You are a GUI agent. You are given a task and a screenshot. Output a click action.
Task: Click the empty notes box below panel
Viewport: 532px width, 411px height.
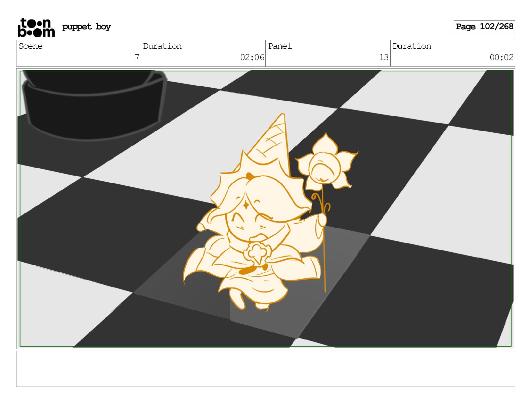pyautogui.click(x=265, y=369)
